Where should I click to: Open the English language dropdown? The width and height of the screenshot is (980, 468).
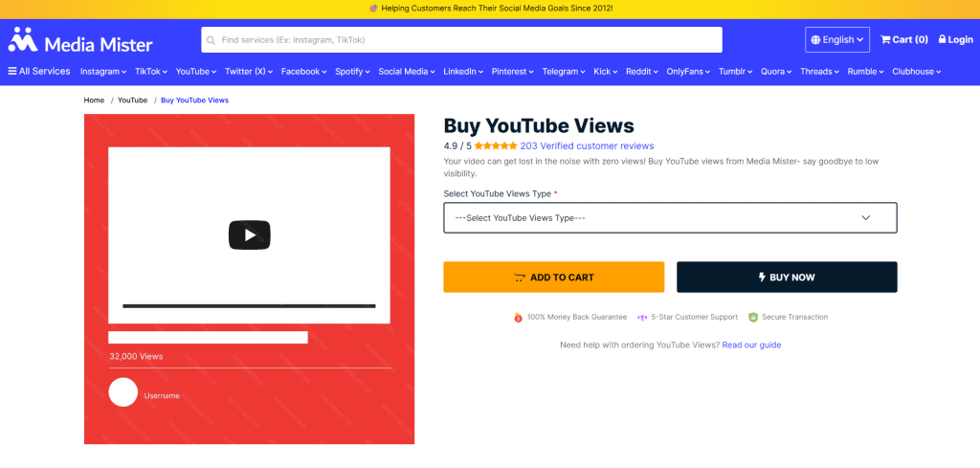tap(836, 40)
